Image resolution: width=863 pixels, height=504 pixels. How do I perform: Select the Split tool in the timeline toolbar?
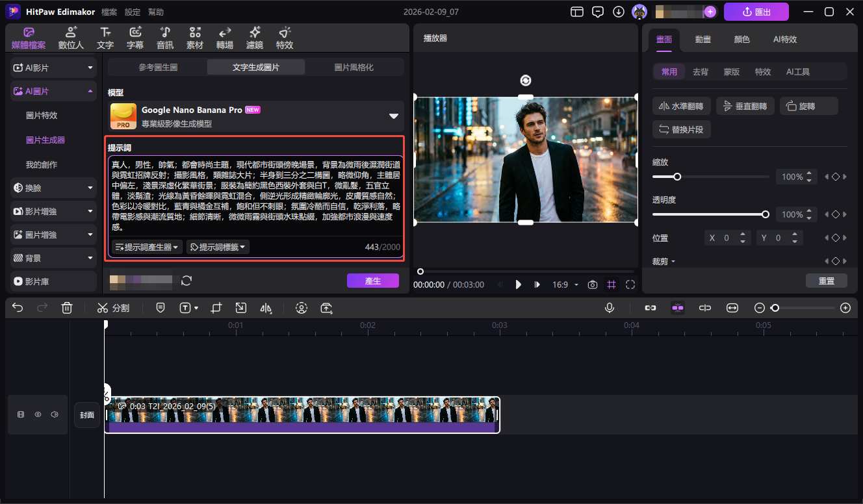113,307
